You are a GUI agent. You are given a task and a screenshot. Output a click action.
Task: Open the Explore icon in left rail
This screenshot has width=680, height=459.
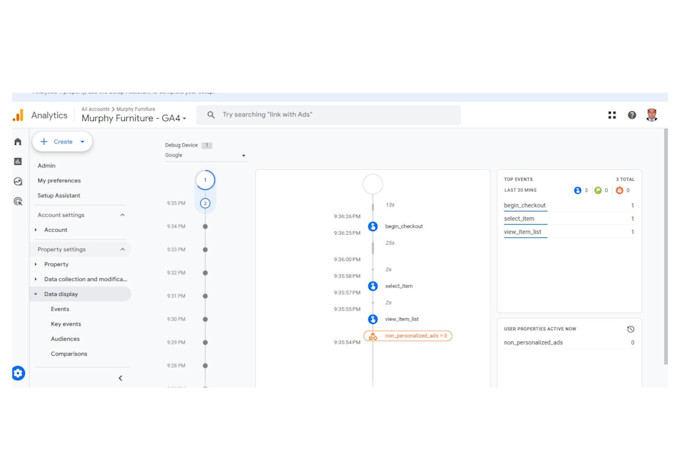pyautogui.click(x=18, y=181)
